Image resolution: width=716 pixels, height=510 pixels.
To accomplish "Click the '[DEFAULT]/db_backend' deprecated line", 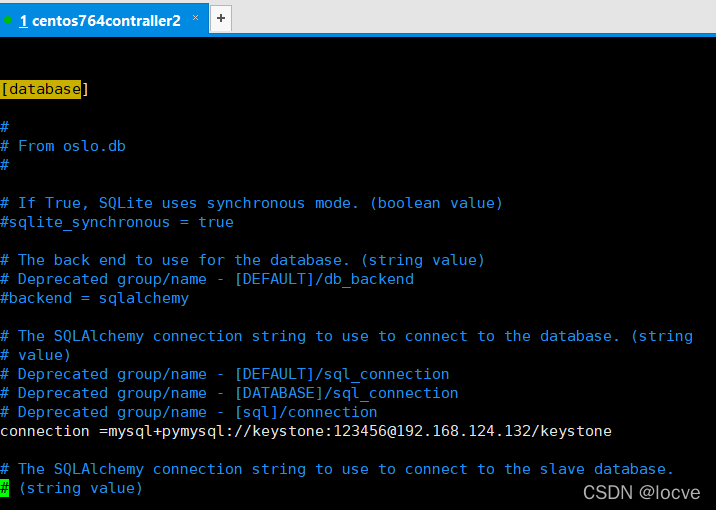I will pyautogui.click(x=207, y=279).
